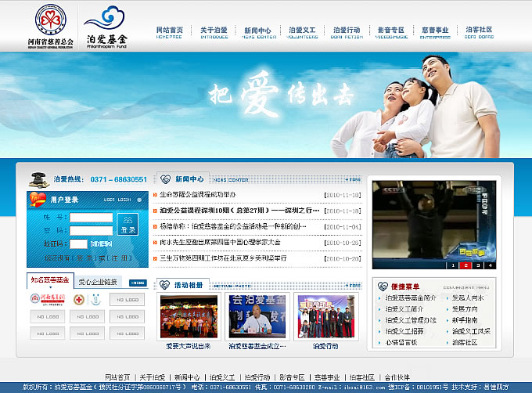
Task: Expand activity album +more link
Action: tap(352, 286)
